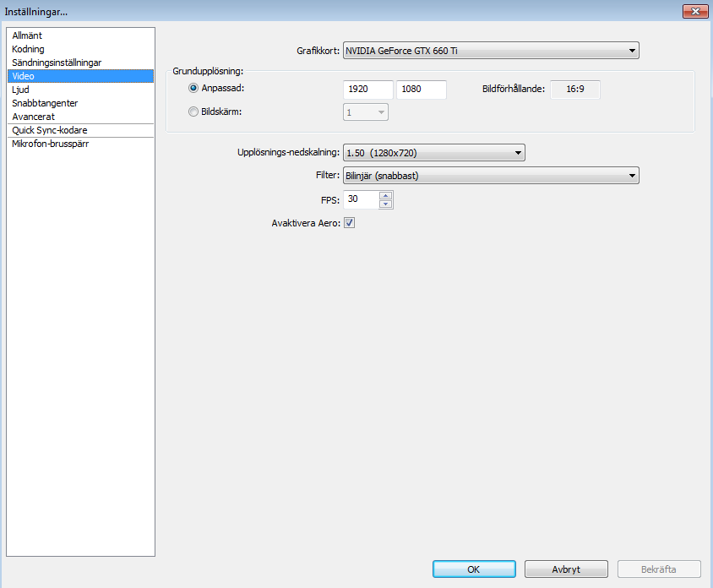Screen dimensions: 713x588
Task: Click the OK button
Action: tap(473, 569)
